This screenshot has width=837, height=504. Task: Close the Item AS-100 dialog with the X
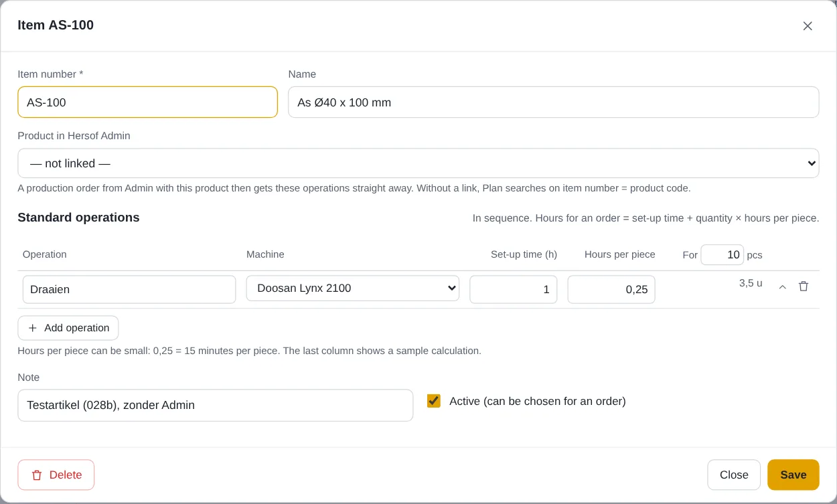pos(808,26)
